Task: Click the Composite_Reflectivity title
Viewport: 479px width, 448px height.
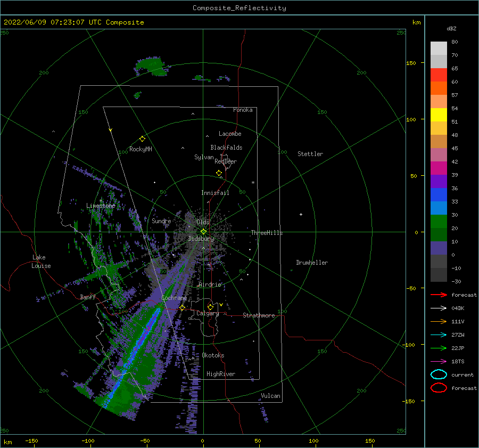Action: point(239,8)
